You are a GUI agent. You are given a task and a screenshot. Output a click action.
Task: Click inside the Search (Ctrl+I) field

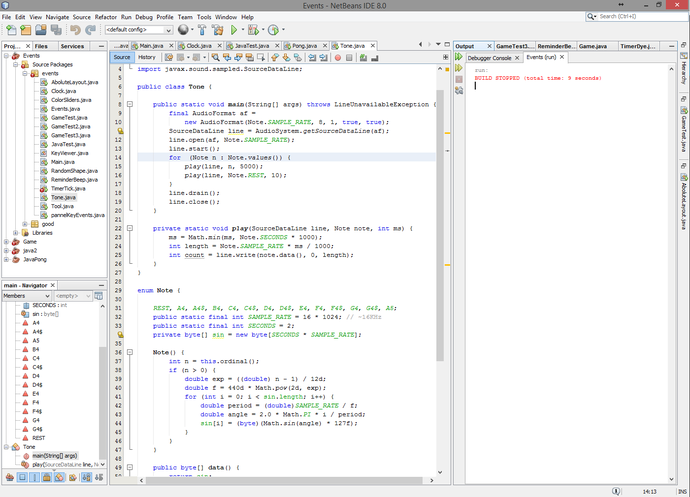click(640, 16)
